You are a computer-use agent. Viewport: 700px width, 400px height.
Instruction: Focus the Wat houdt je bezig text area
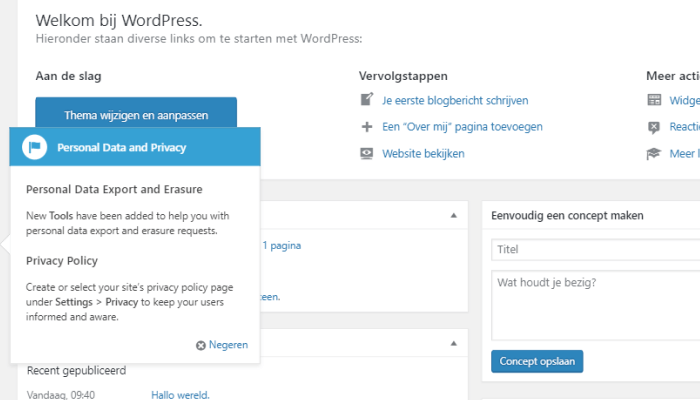596,305
